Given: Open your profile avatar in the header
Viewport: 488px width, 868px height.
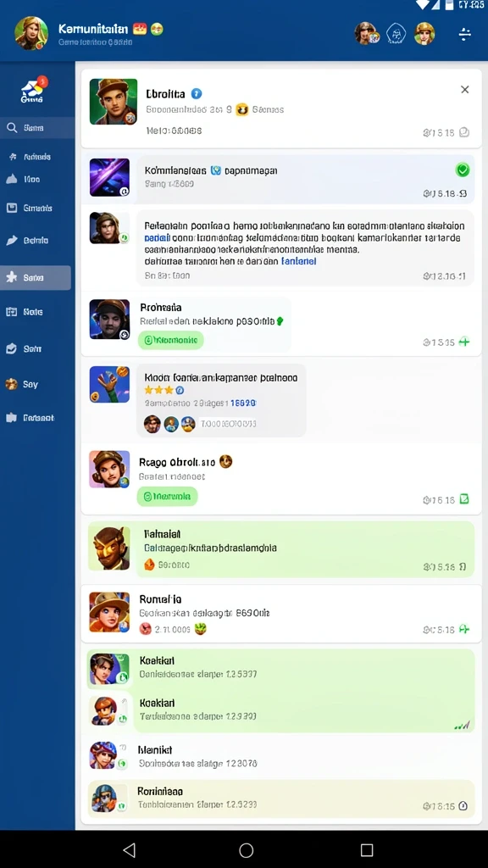Looking at the screenshot, I should [x=31, y=33].
